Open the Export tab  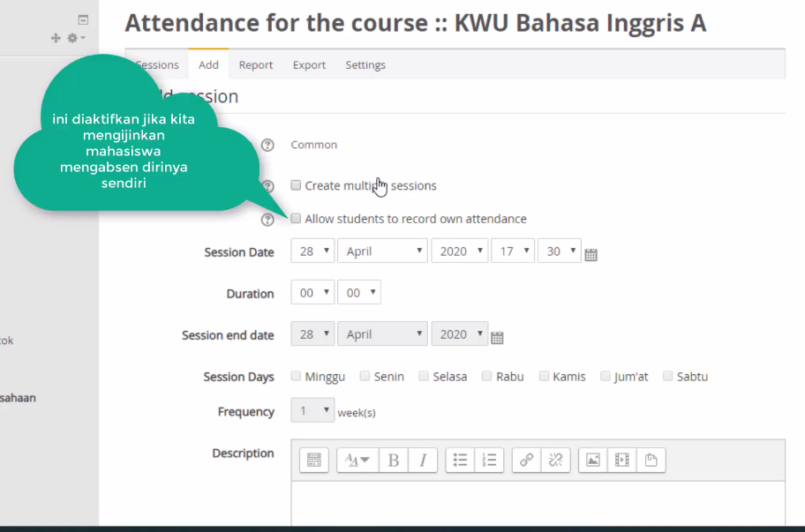click(309, 65)
